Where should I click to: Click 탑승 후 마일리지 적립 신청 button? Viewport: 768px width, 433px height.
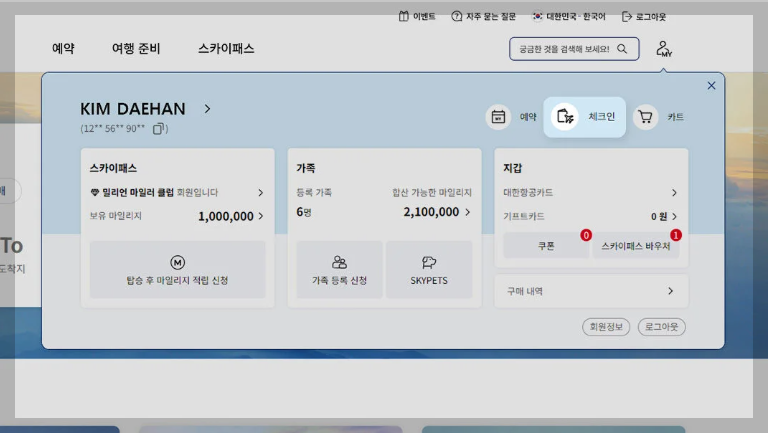click(x=177, y=269)
